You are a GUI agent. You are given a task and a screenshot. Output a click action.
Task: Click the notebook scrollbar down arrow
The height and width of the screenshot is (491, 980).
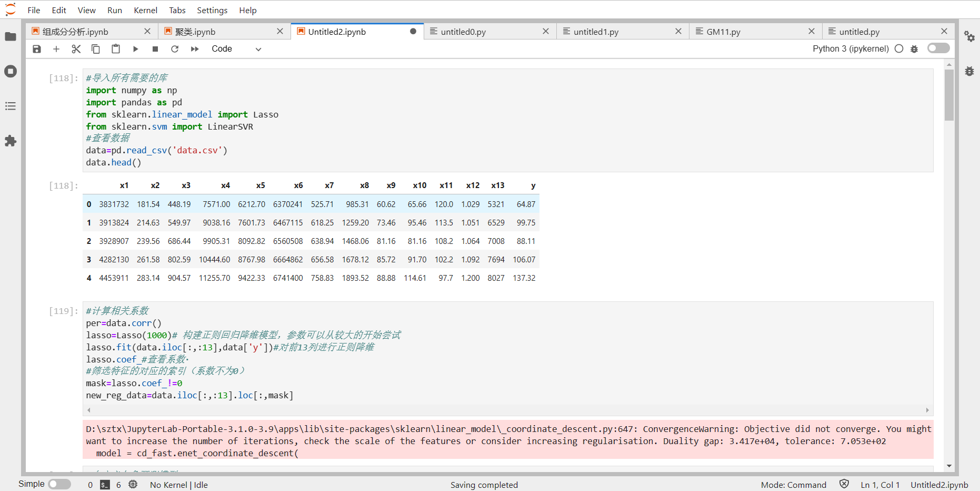(949, 466)
